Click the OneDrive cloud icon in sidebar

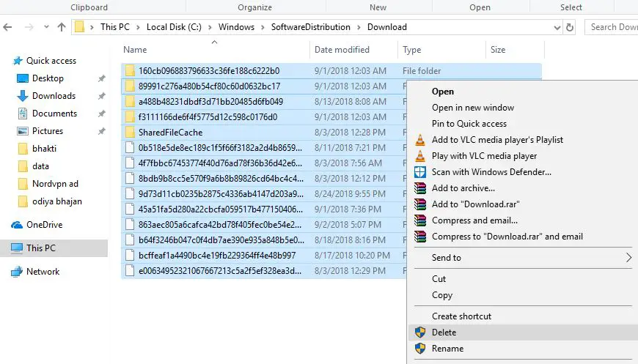click(17, 225)
